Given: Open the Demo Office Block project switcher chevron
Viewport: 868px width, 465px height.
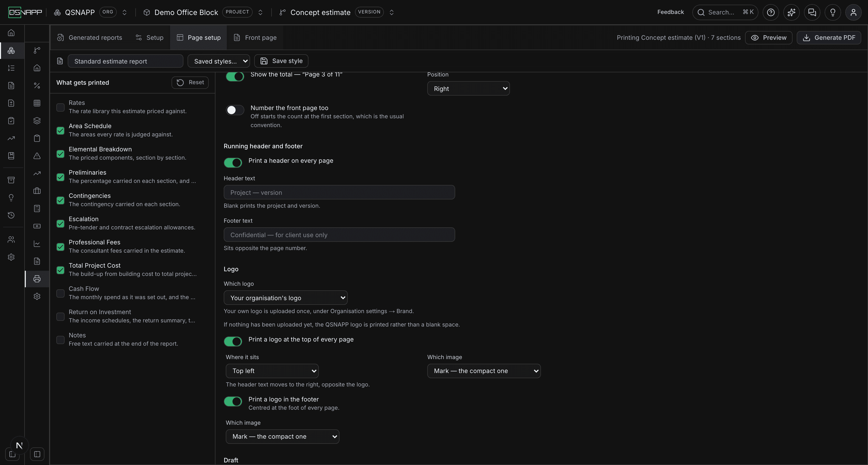Looking at the screenshot, I should click(260, 12).
